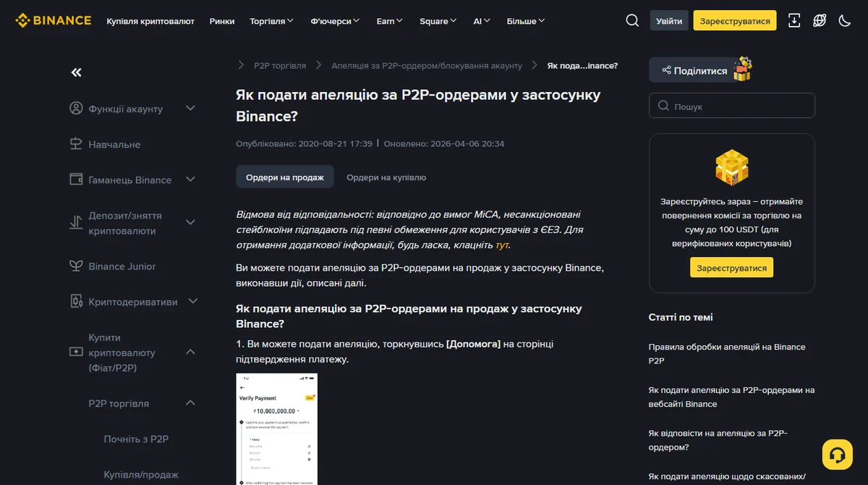868x485 pixels.
Task: Open Як відповісти на апеляцію article
Action: pos(718,440)
